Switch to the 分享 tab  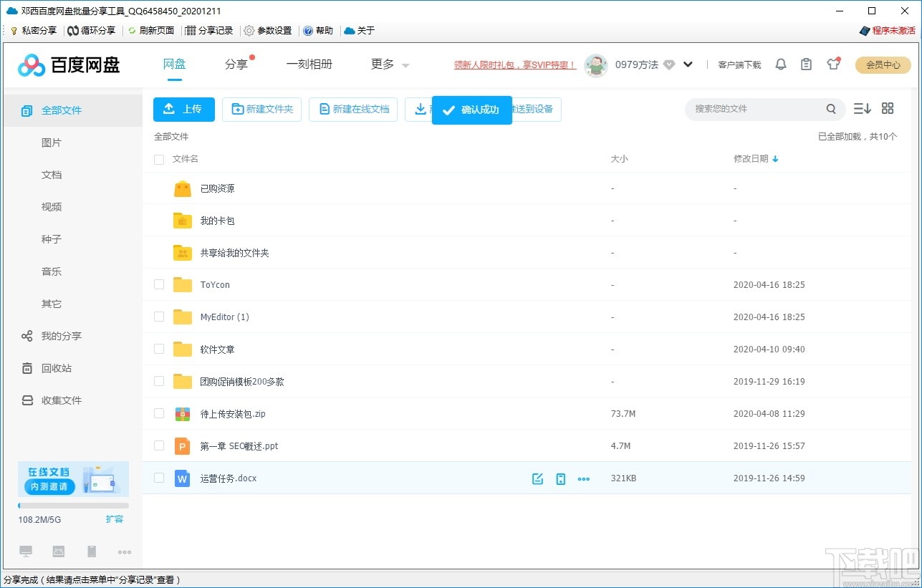point(236,64)
